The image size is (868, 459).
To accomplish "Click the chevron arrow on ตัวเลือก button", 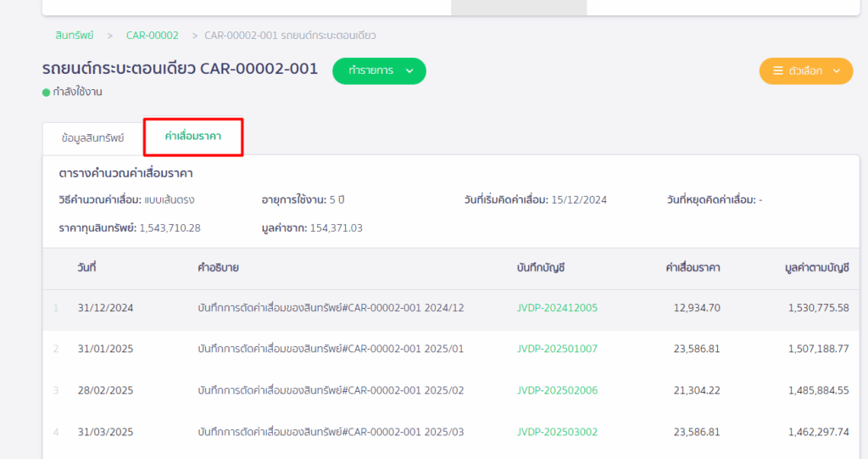I will tap(837, 71).
